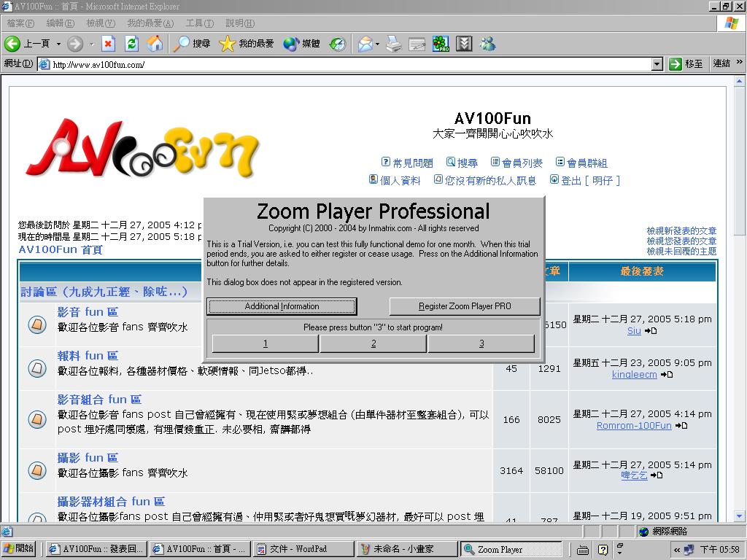This screenshot has height=560, width=747.
Task: Click Register Zoom Player PRO button
Action: coord(465,306)
